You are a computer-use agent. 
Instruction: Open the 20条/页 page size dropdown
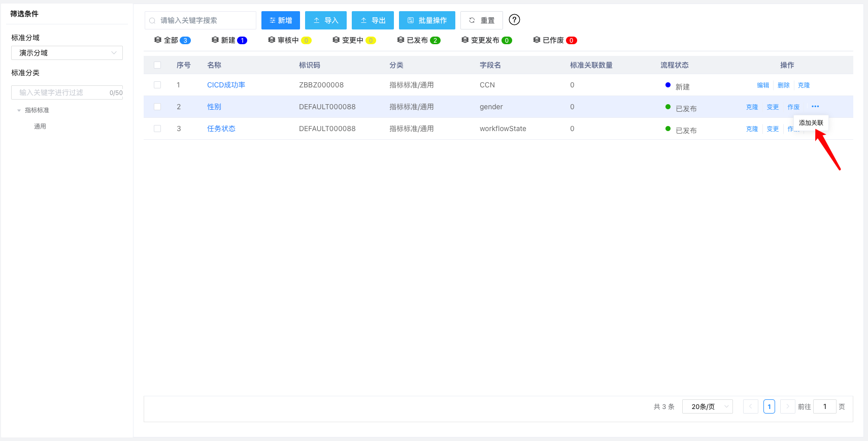pyautogui.click(x=707, y=406)
